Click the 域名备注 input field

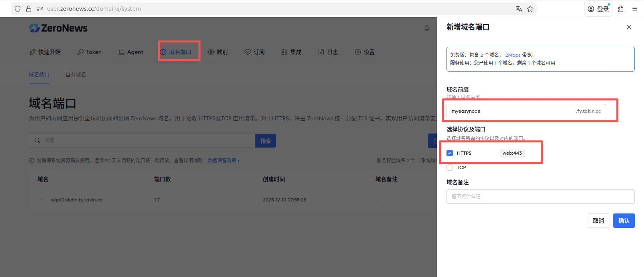[x=540, y=197]
